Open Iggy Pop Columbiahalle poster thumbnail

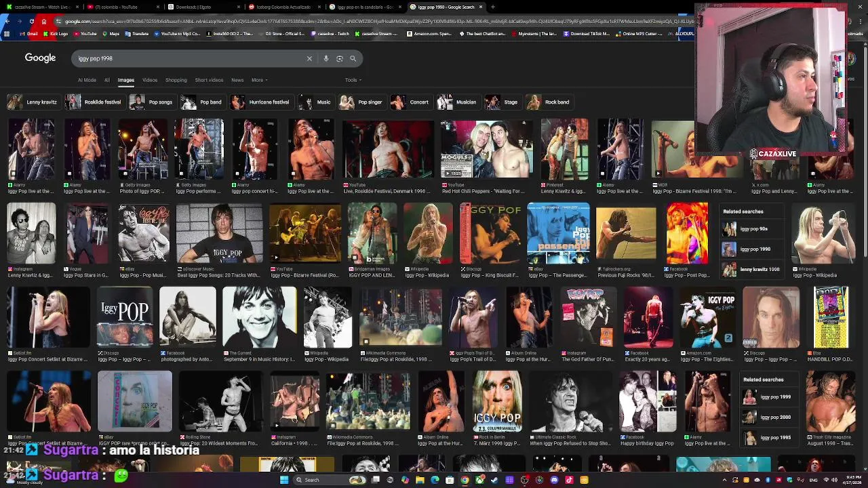point(496,401)
